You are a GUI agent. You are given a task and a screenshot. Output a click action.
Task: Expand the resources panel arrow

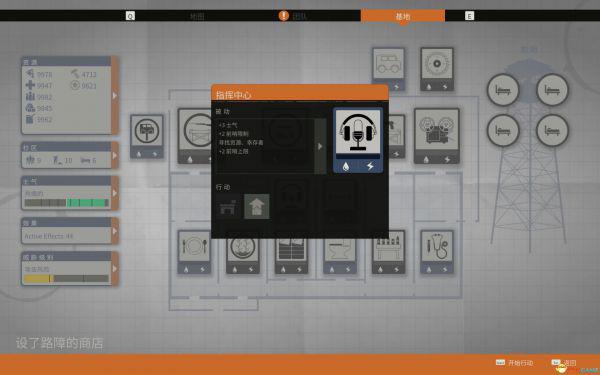click(114, 96)
